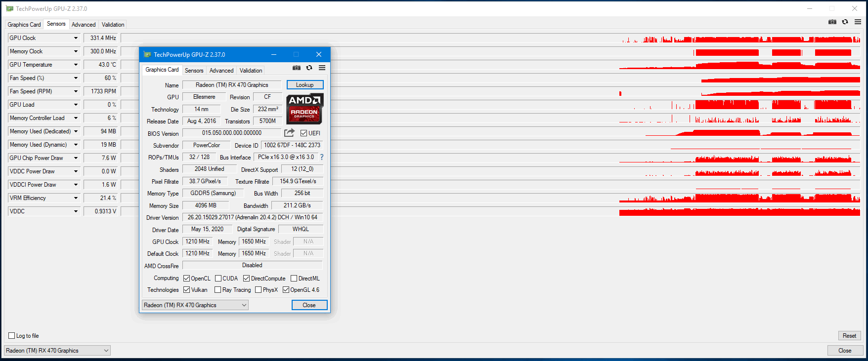This screenshot has height=361, width=868.
Task: Click the Lookup button
Action: click(305, 85)
